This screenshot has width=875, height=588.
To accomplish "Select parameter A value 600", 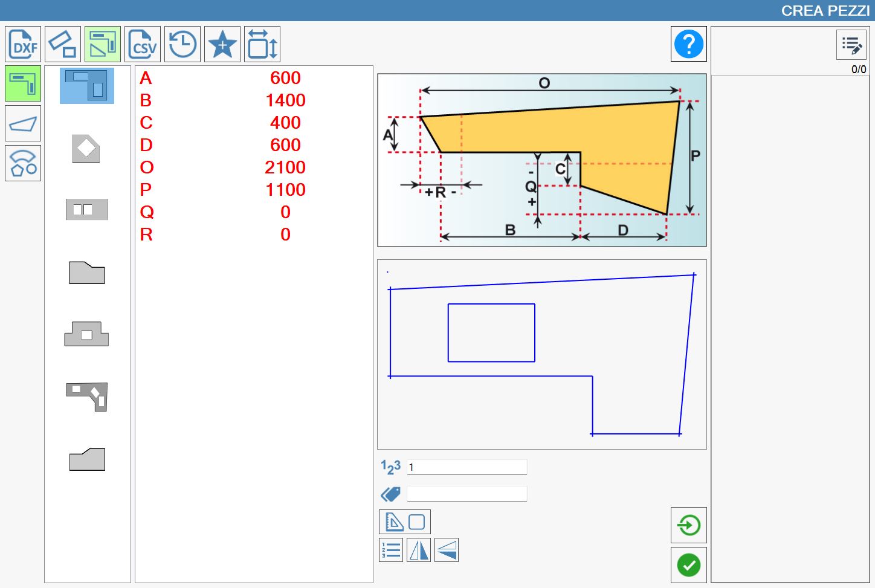I will point(285,78).
